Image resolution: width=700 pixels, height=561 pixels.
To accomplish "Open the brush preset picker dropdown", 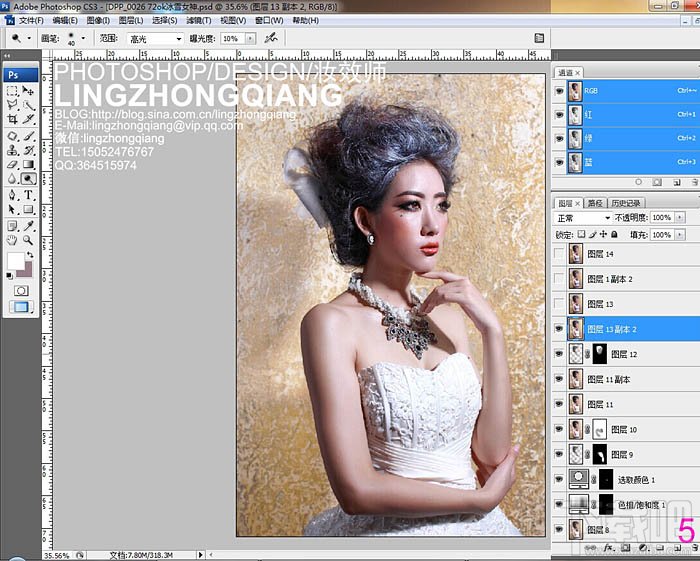I will [x=83, y=38].
